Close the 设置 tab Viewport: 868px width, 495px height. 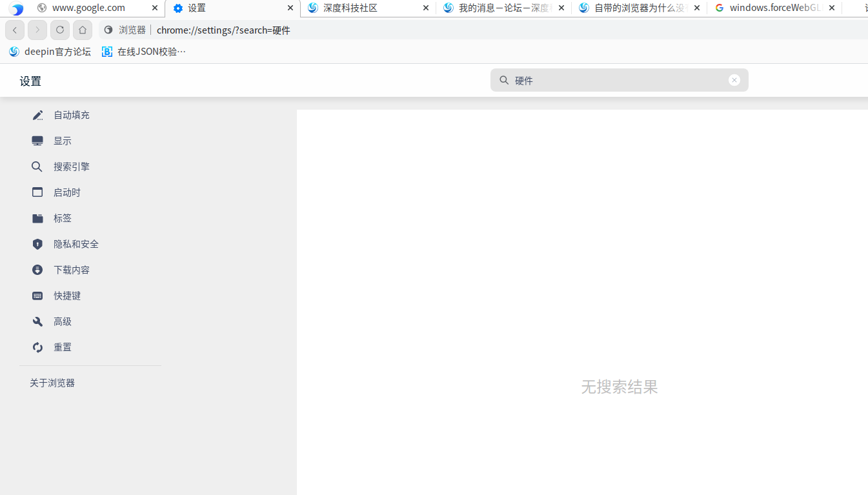(290, 8)
